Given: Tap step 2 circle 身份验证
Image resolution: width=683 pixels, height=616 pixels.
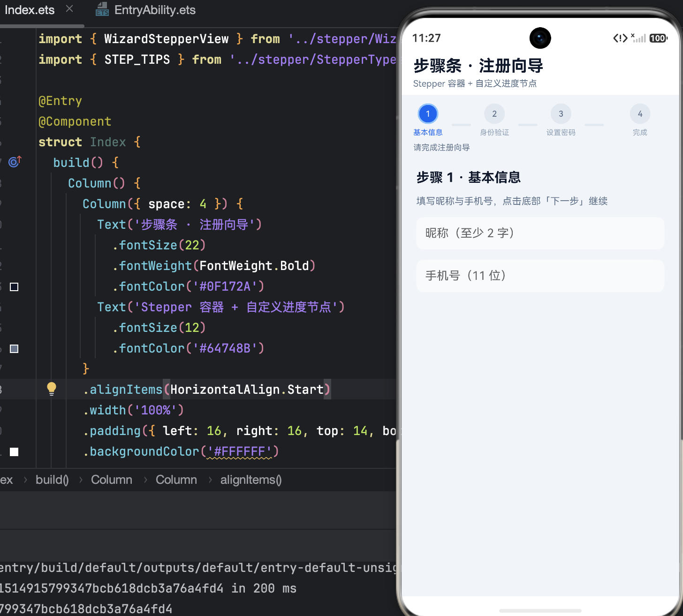Looking at the screenshot, I should pos(494,114).
